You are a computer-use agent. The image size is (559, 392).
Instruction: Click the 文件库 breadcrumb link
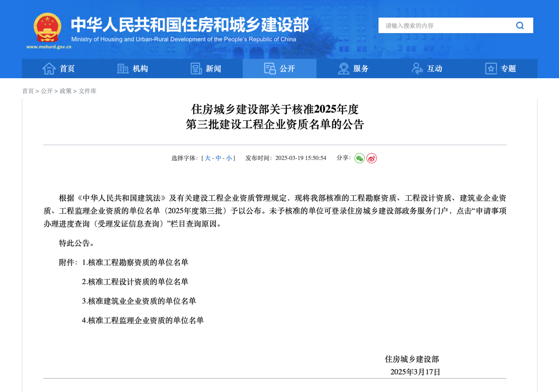[x=87, y=91]
